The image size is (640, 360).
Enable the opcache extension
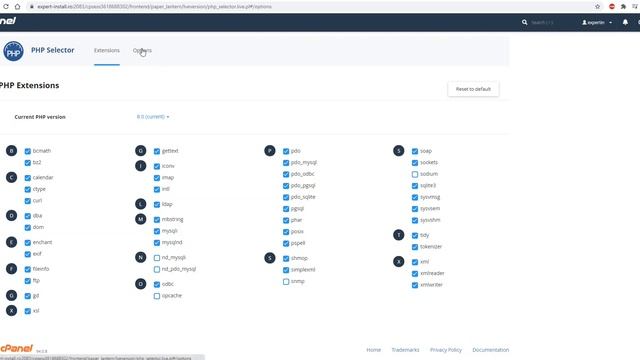(x=157, y=296)
